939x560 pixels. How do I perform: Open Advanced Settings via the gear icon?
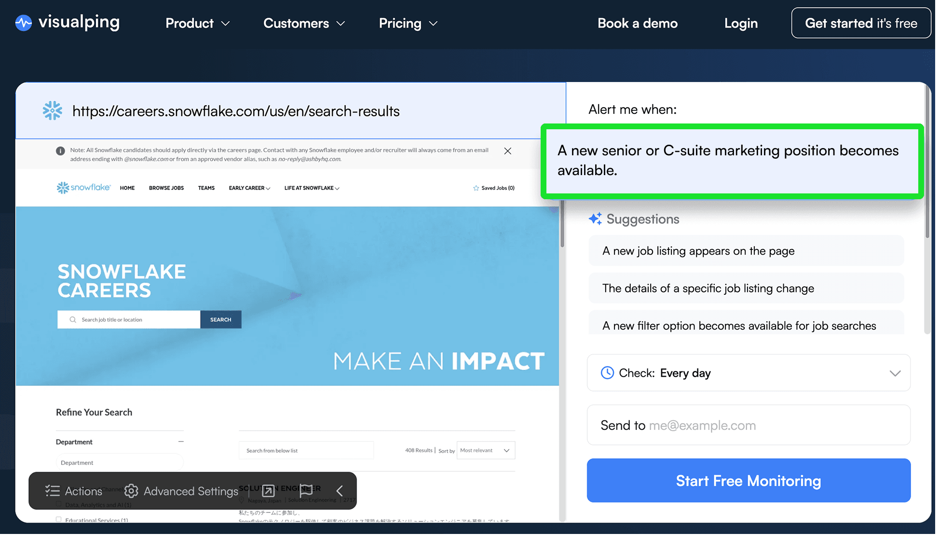point(131,491)
